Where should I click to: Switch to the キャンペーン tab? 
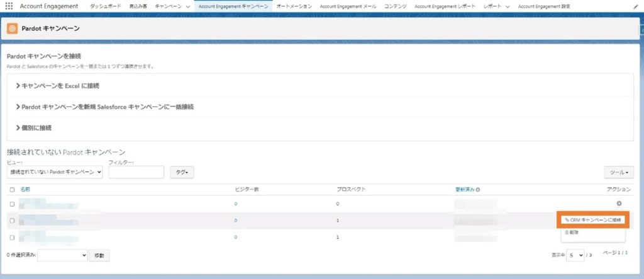point(169,6)
